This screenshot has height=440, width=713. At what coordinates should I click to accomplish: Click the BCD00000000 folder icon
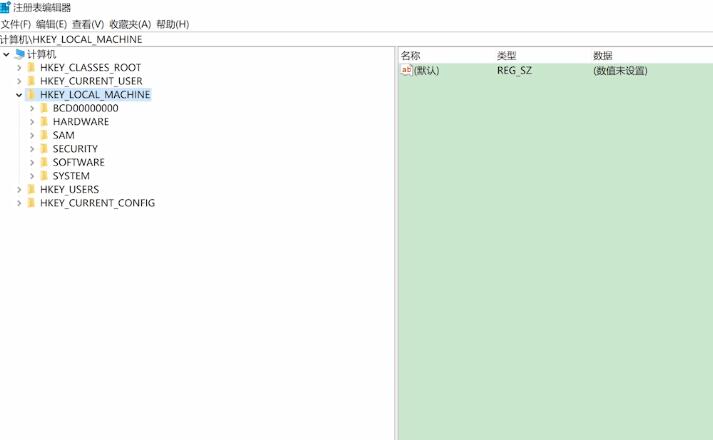(x=44, y=108)
